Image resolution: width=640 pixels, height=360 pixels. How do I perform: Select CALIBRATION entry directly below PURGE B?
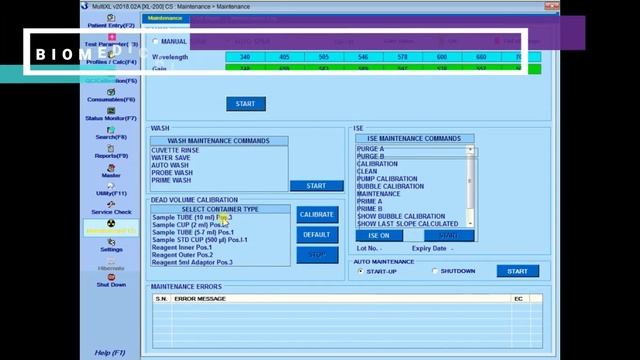click(x=377, y=164)
